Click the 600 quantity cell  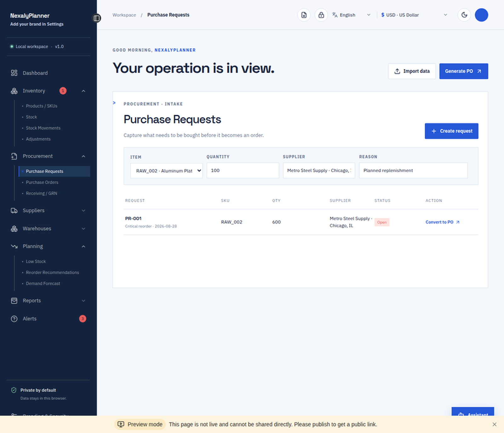(x=276, y=222)
